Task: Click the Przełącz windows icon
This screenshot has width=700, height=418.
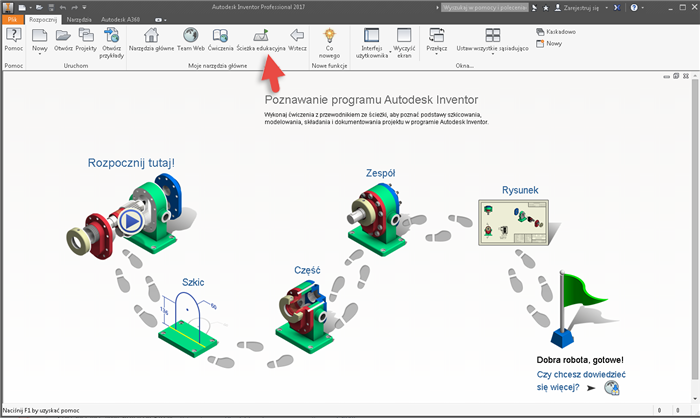Action: (436, 35)
